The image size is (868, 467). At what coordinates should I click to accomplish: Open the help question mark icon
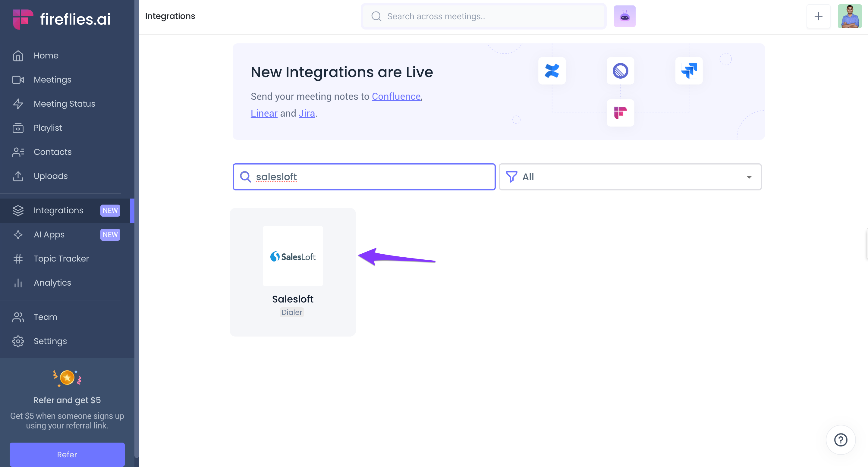(840, 439)
